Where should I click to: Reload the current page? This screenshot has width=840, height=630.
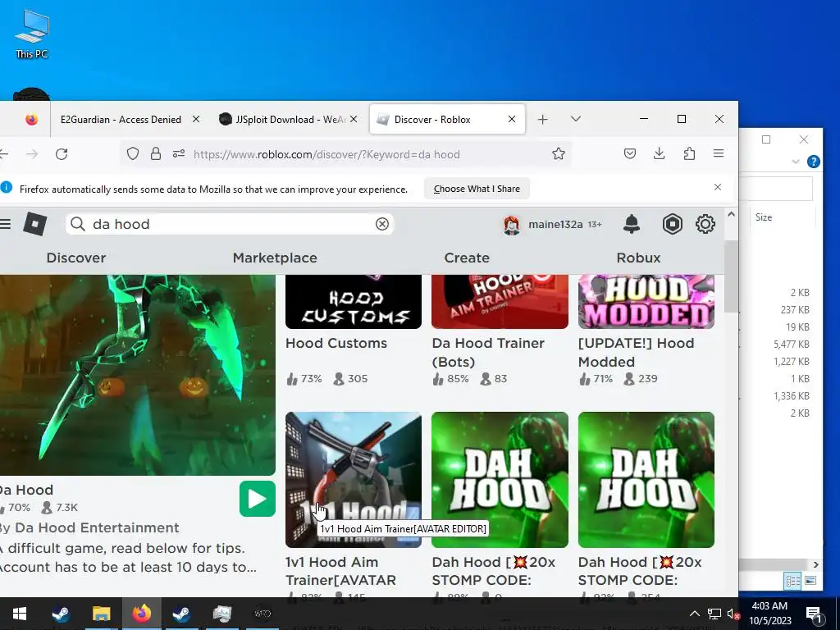pos(62,154)
